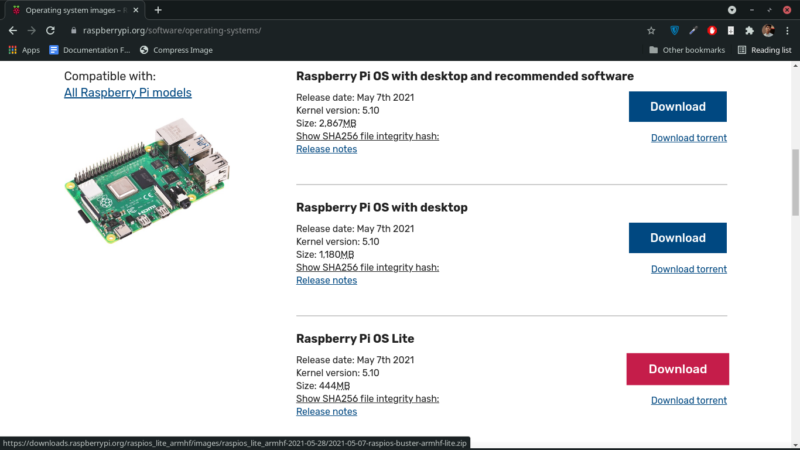This screenshot has width=800, height=450.
Task: Open the extensions puzzle piece menu
Action: tap(749, 31)
